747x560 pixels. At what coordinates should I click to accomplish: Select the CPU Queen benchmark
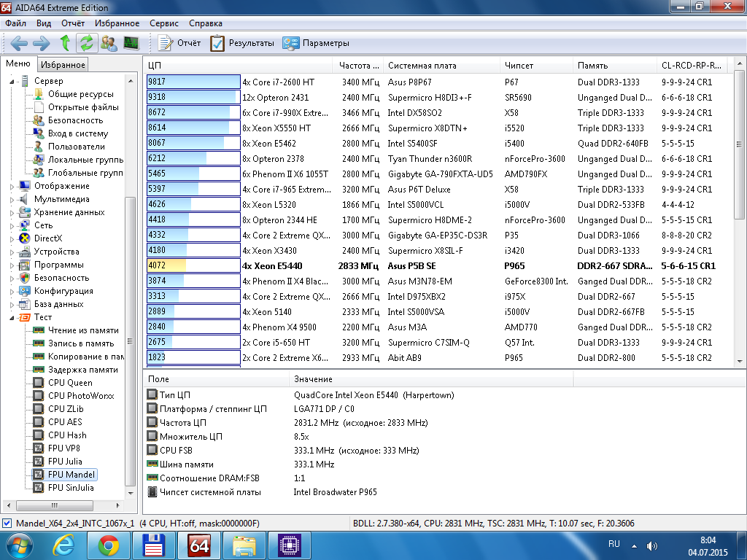click(70, 383)
